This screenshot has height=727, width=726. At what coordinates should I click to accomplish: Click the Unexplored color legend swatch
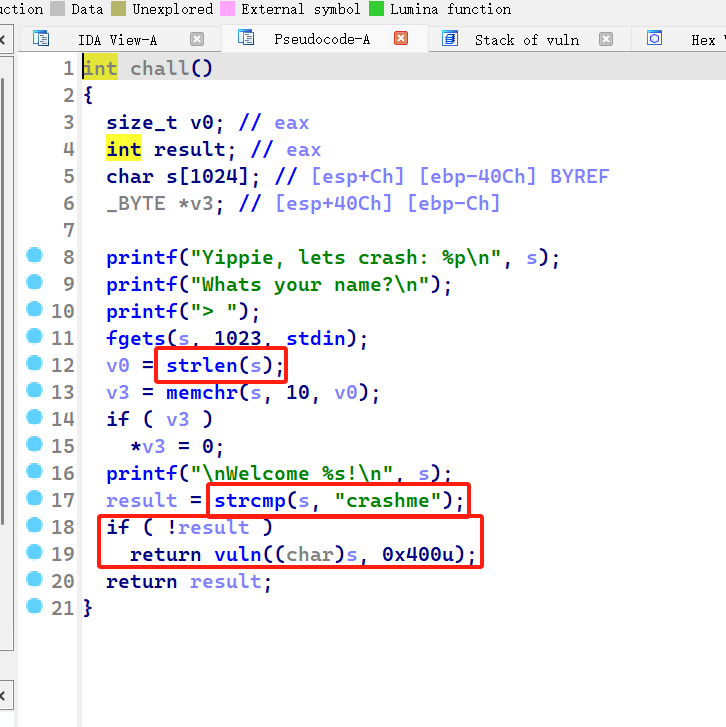[x=119, y=9]
